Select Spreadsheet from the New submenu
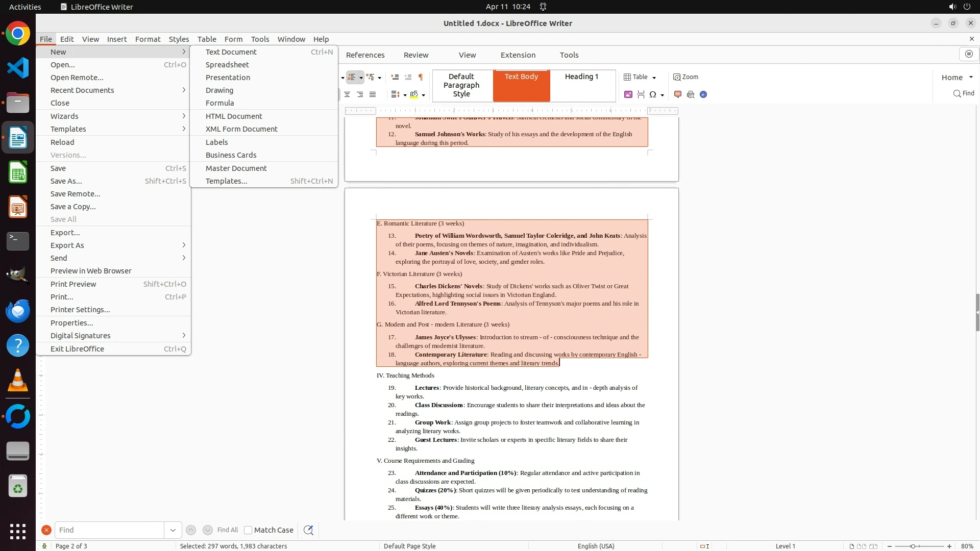The width and height of the screenshot is (980, 551). click(227, 65)
